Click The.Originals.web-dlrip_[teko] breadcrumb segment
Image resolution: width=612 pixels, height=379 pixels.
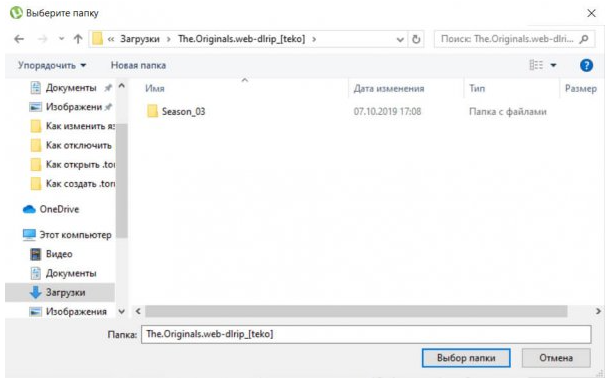[x=242, y=39]
